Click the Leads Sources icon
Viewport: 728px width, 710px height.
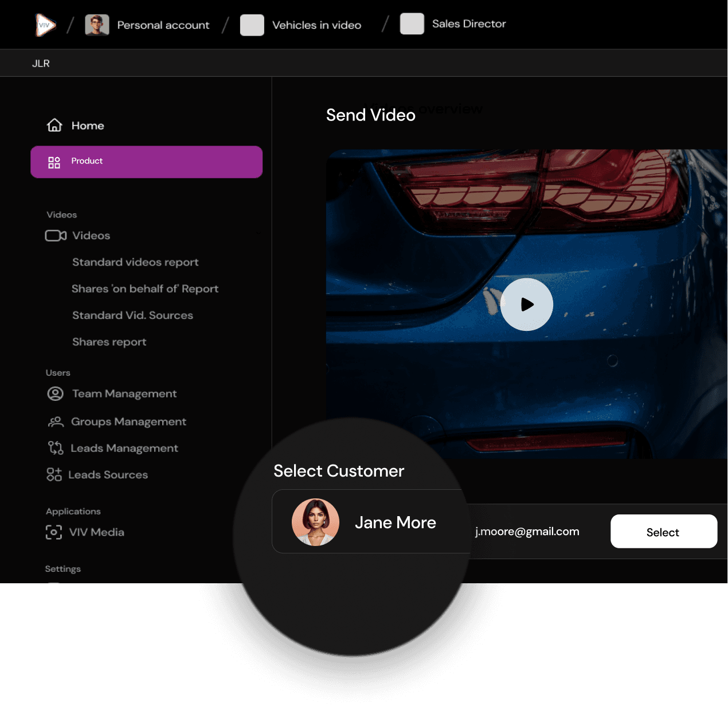pos(54,474)
